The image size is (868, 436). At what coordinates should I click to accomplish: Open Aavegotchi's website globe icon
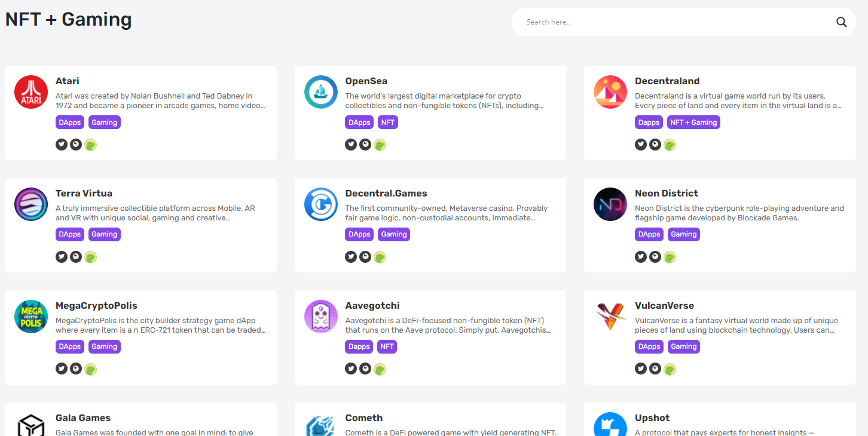coord(365,369)
